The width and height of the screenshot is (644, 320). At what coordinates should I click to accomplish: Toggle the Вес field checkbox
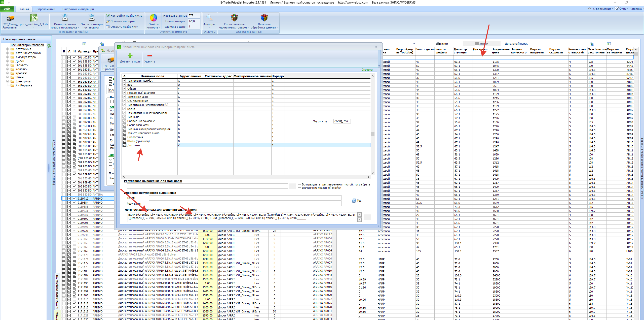click(124, 85)
